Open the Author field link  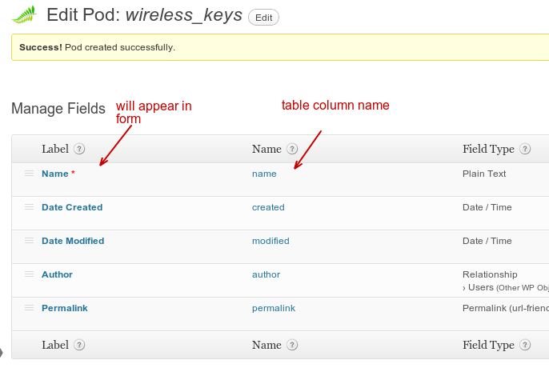(57, 274)
